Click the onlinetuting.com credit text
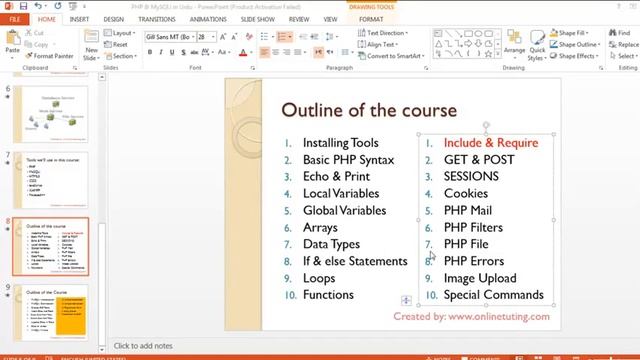 click(x=471, y=316)
